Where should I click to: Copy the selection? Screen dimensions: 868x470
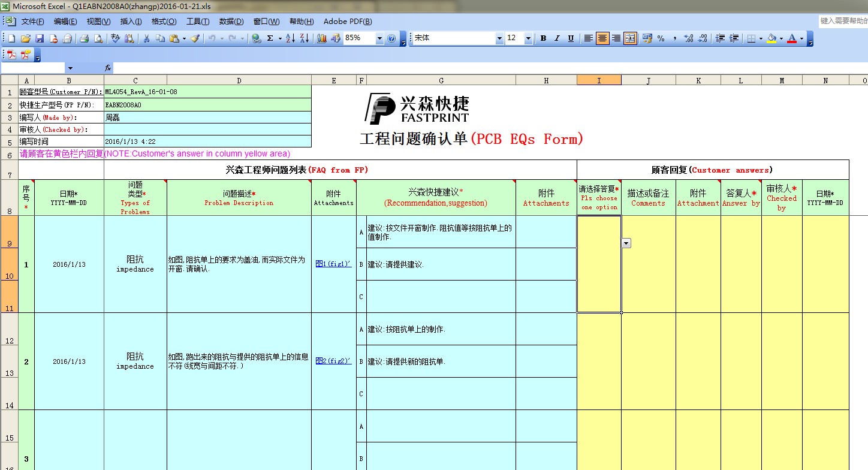(x=160, y=38)
